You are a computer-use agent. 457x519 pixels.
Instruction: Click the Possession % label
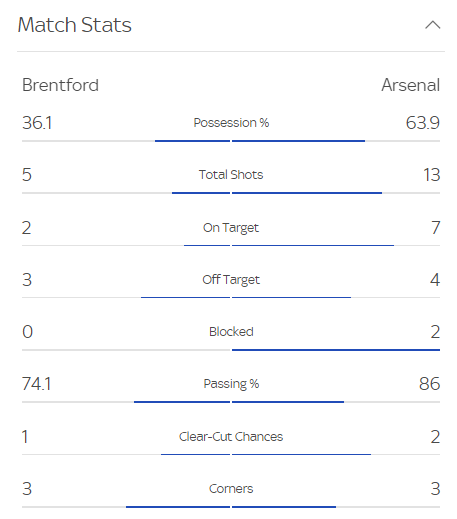pos(231,123)
